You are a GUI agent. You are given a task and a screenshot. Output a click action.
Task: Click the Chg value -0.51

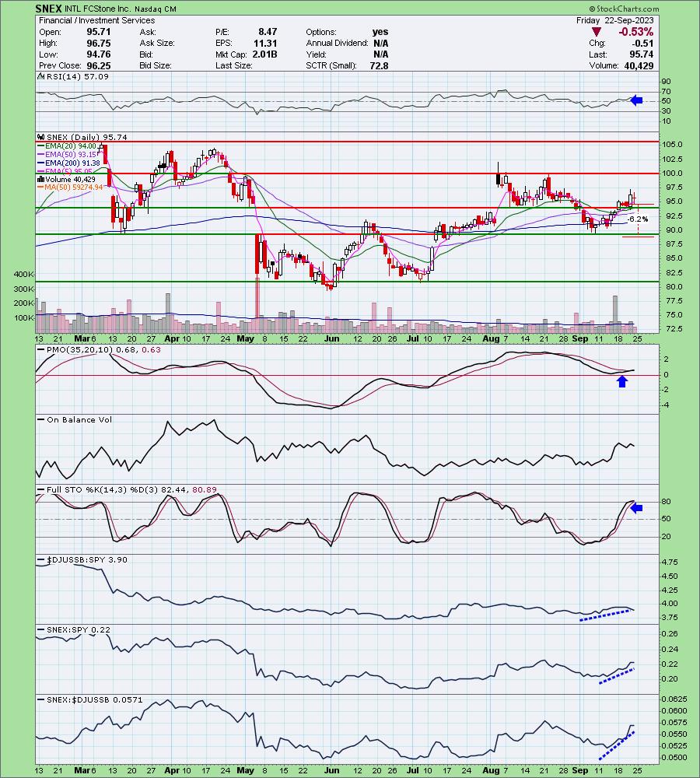(x=642, y=43)
